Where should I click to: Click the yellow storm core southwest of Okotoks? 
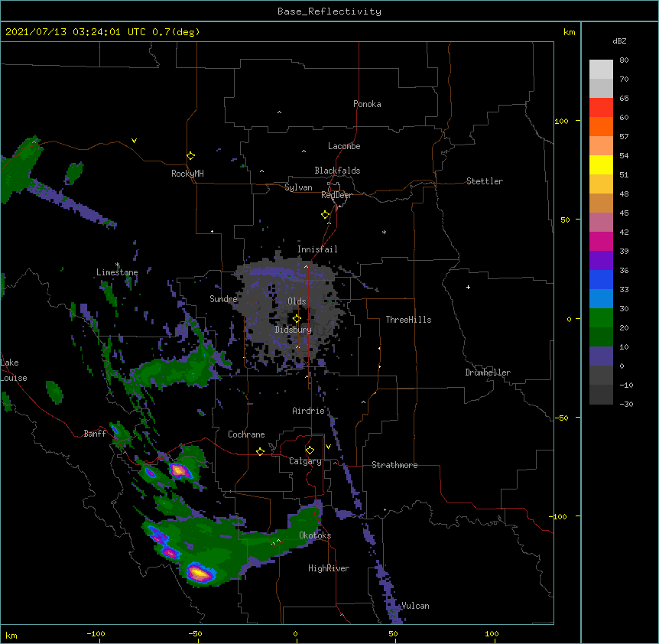pyautogui.click(x=198, y=572)
